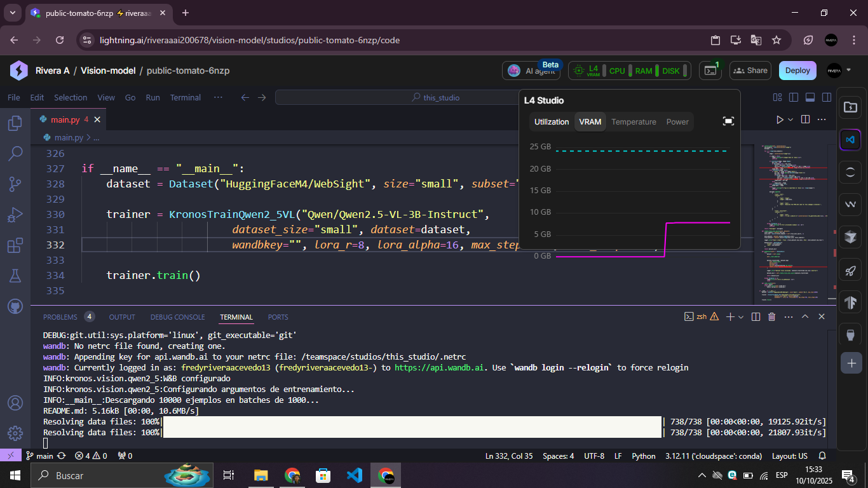Click the Resolving data files progress bar
The width and height of the screenshot is (868, 488).
tap(411, 421)
